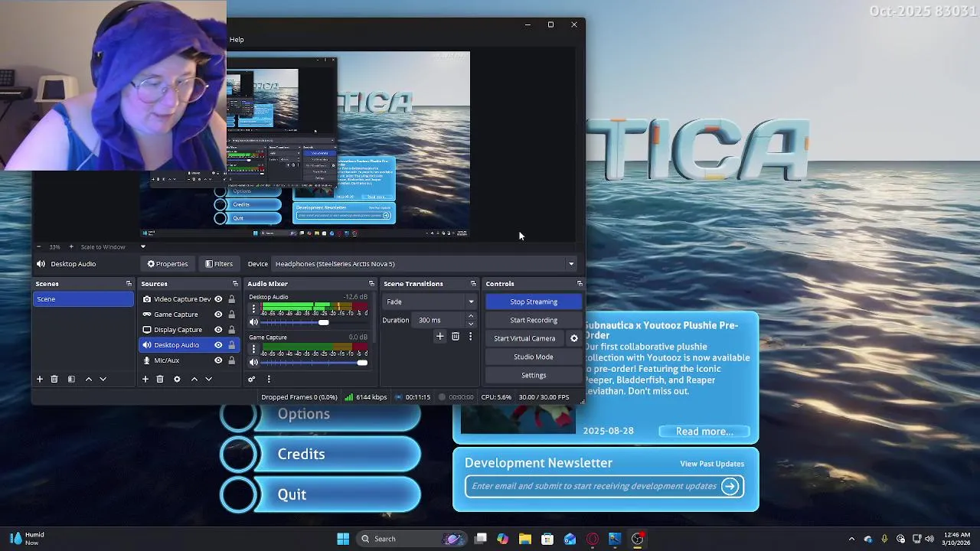Show hidden system tray icons chevron
980x551 pixels.
tap(851, 539)
